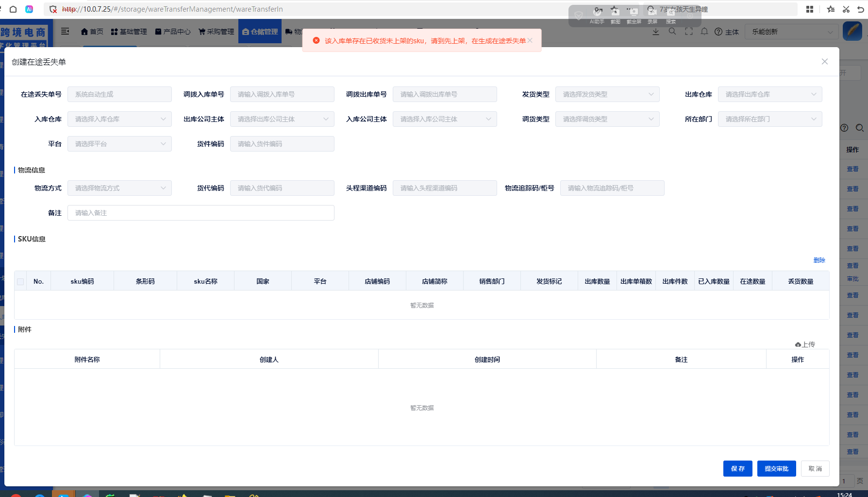The height and width of the screenshot is (497, 868).
Task: Click the header search magnifier icon
Action: (672, 32)
